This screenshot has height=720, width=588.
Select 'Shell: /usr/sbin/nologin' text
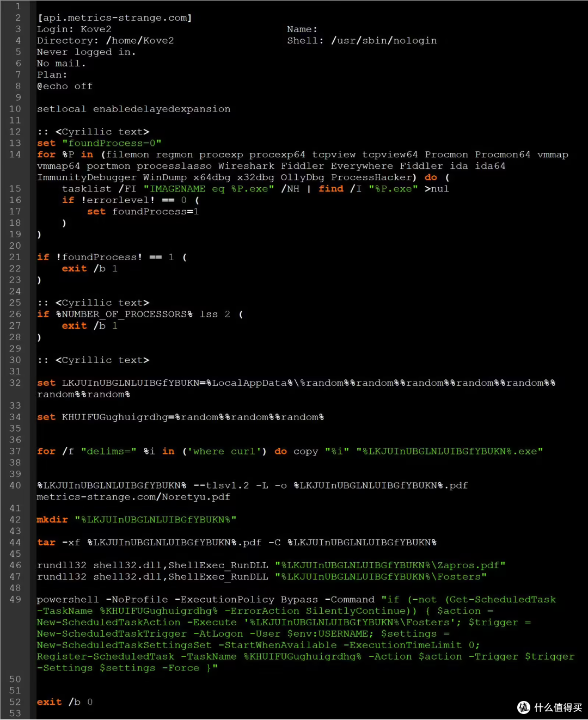[x=362, y=41]
